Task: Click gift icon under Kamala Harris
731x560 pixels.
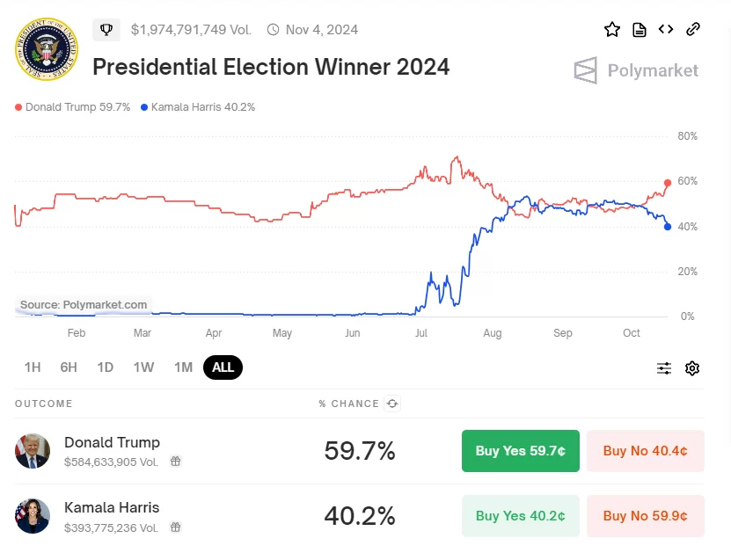Action: (x=176, y=527)
